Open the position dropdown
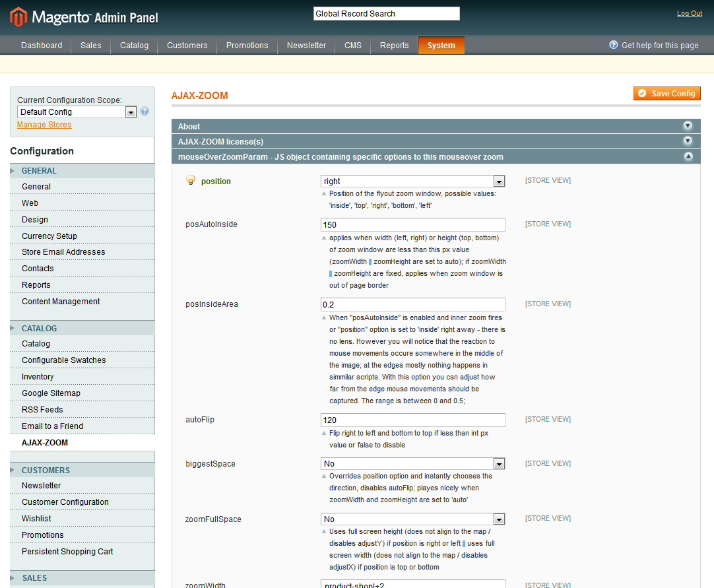 coord(413,181)
